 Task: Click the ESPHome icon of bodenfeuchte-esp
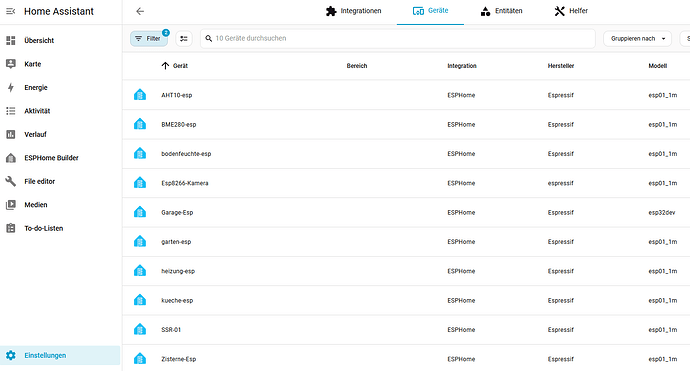(x=140, y=154)
